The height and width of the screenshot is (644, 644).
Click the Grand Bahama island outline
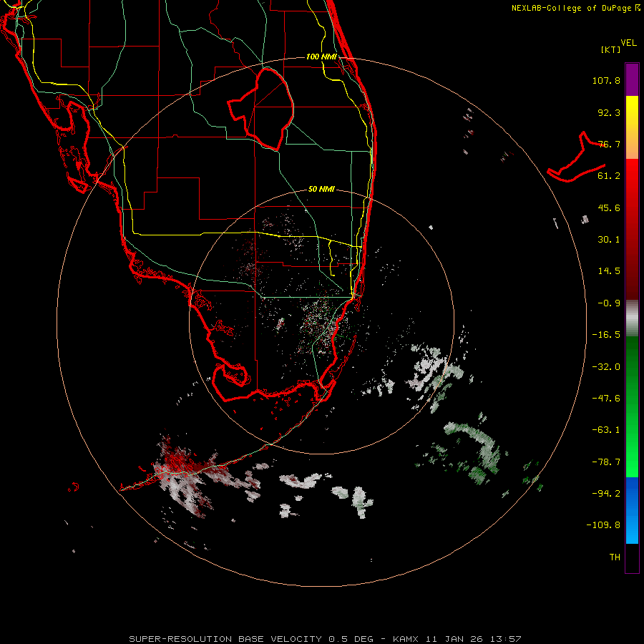pos(576,157)
